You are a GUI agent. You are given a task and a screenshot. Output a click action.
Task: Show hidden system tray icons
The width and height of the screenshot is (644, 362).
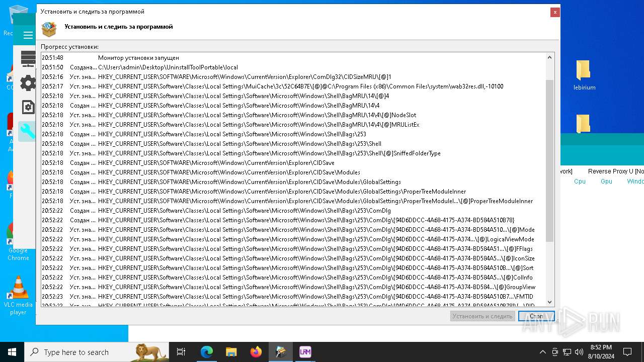click(542, 352)
